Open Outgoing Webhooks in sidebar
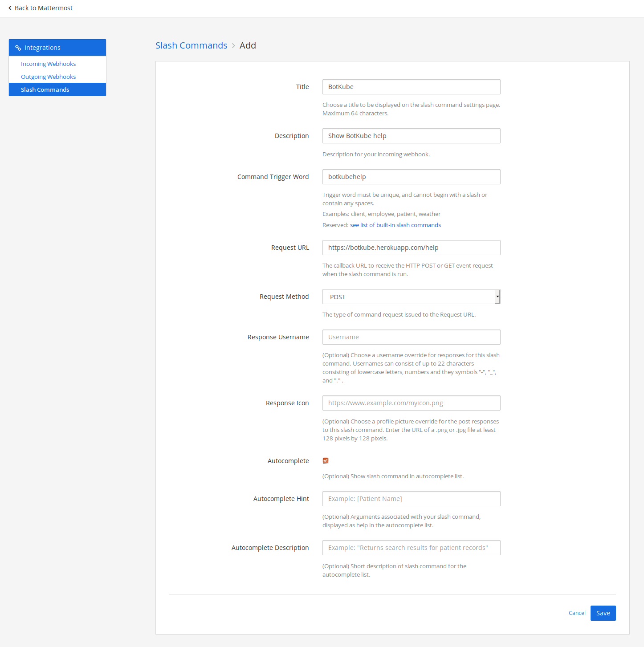The width and height of the screenshot is (644, 647). tap(48, 77)
